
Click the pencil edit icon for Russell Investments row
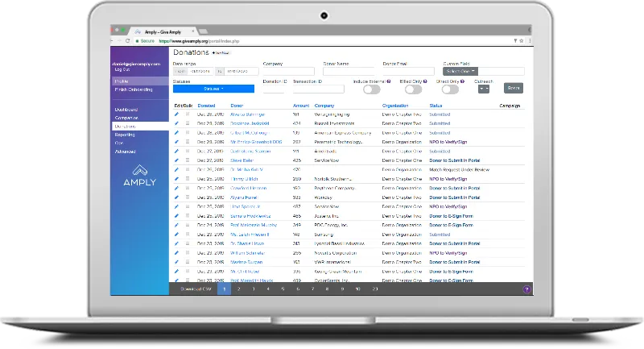point(176,123)
